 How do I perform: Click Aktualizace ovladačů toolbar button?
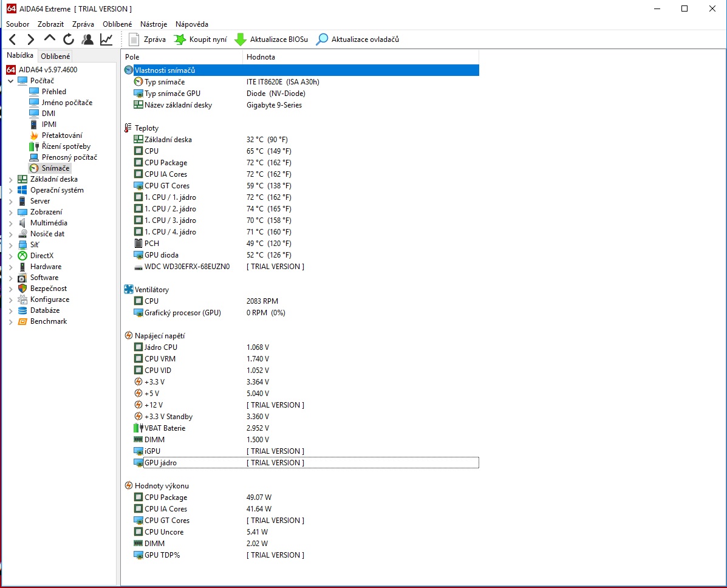tap(358, 39)
